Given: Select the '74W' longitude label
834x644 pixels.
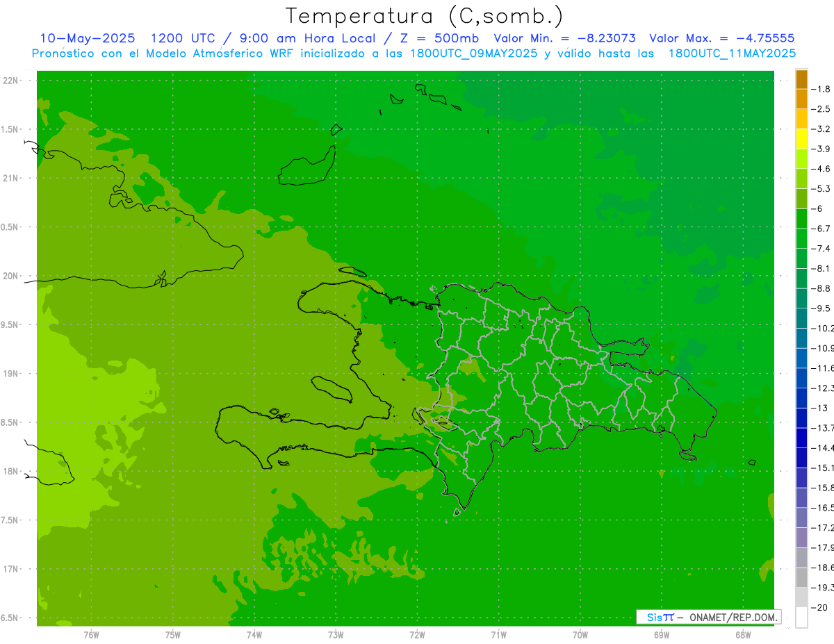Looking at the screenshot, I should pos(254,634).
